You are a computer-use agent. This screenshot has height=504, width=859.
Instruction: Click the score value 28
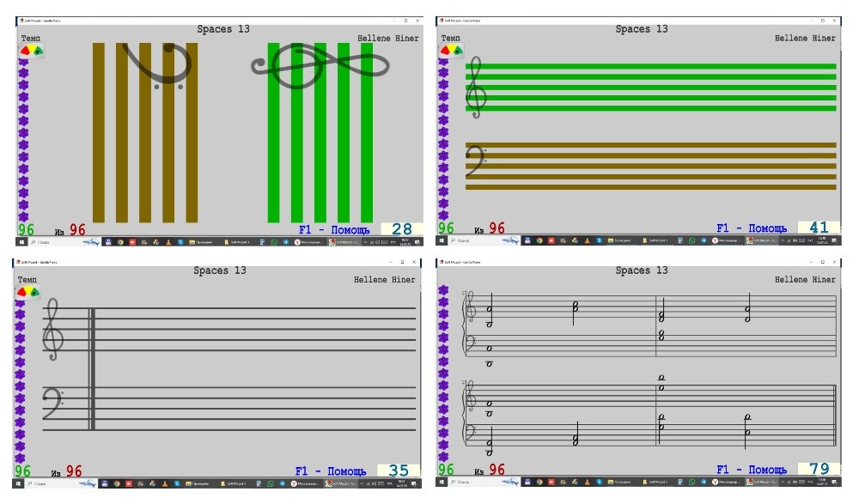(401, 229)
